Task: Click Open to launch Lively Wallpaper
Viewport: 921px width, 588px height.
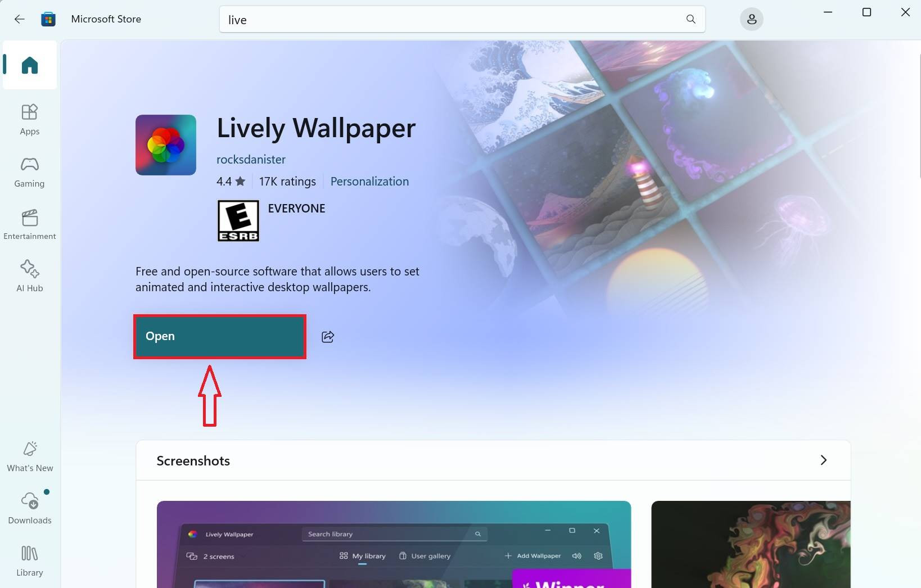Action: (x=220, y=337)
